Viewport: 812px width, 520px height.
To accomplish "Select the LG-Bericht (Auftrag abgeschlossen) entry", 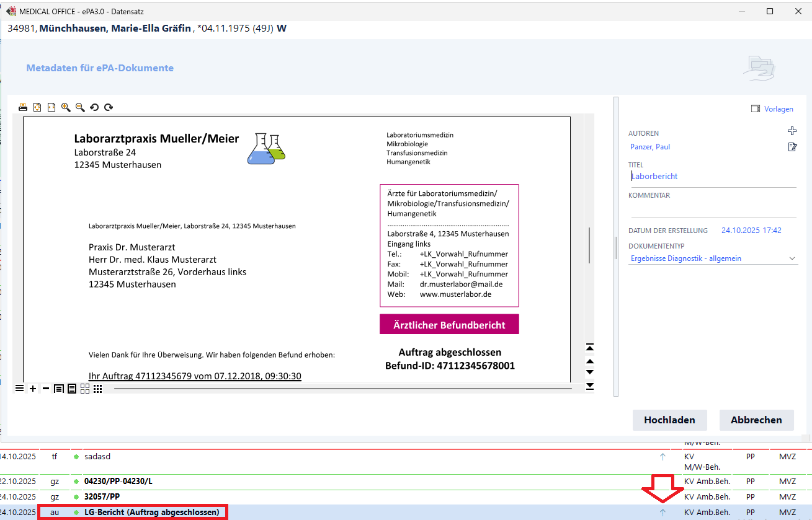I will (x=151, y=513).
